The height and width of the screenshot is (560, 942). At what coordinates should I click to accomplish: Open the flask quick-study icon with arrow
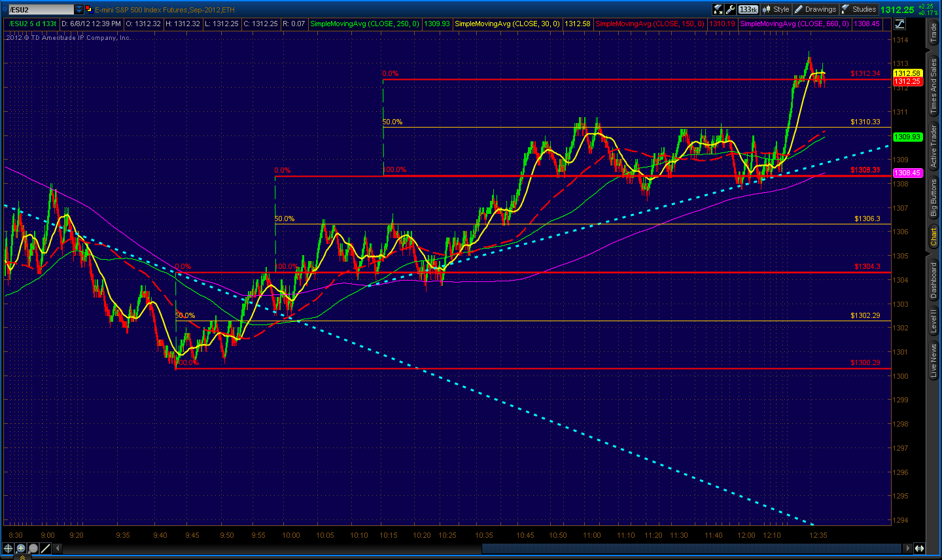pos(718,9)
